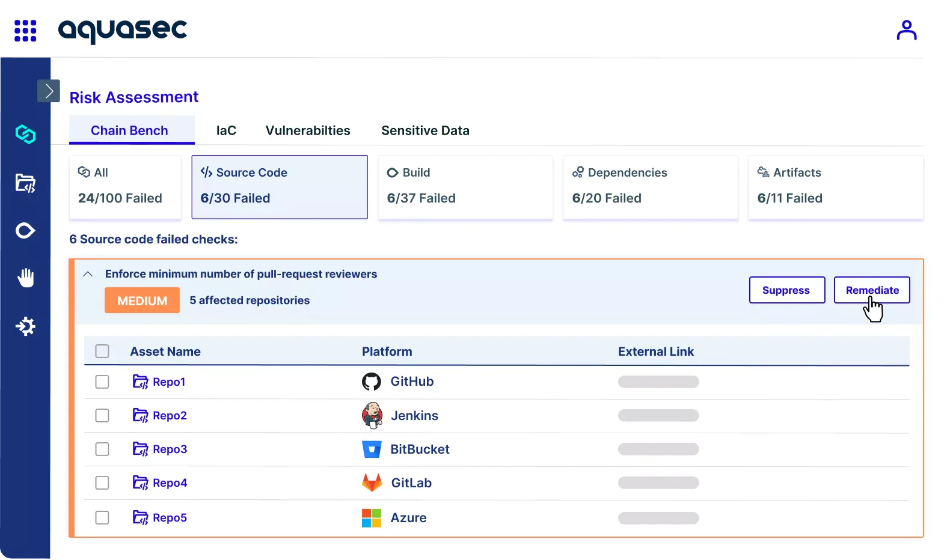This screenshot has width=944, height=560.
Task: Collapse the pull-request reviewers check
Action: (88, 274)
